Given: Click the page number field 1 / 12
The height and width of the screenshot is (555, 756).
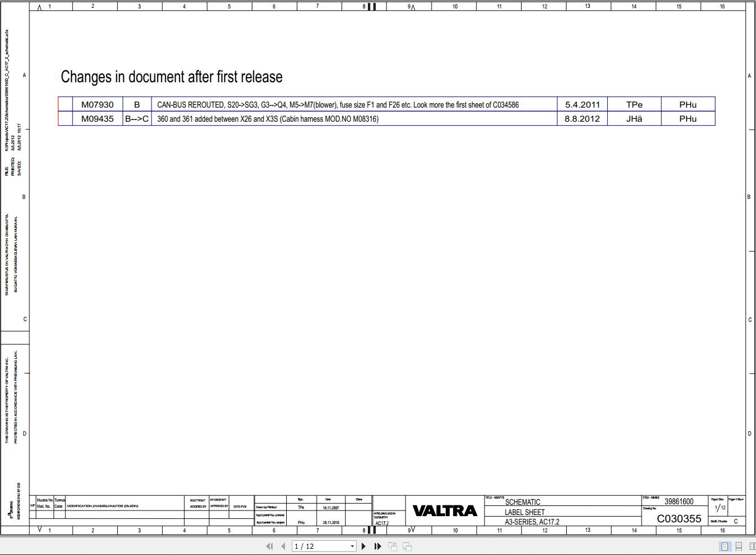Looking at the screenshot, I should coord(320,546).
